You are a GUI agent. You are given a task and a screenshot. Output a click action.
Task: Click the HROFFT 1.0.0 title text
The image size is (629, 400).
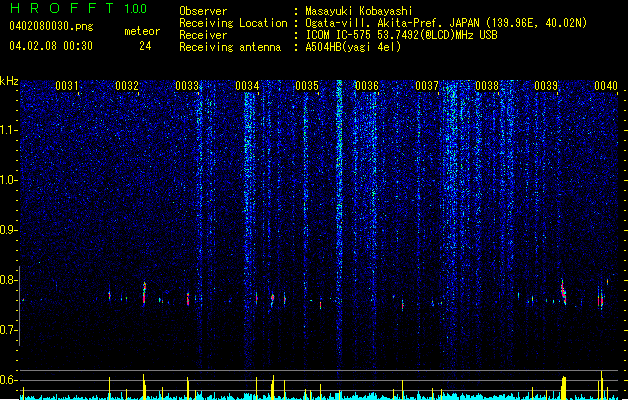(78, 8)
